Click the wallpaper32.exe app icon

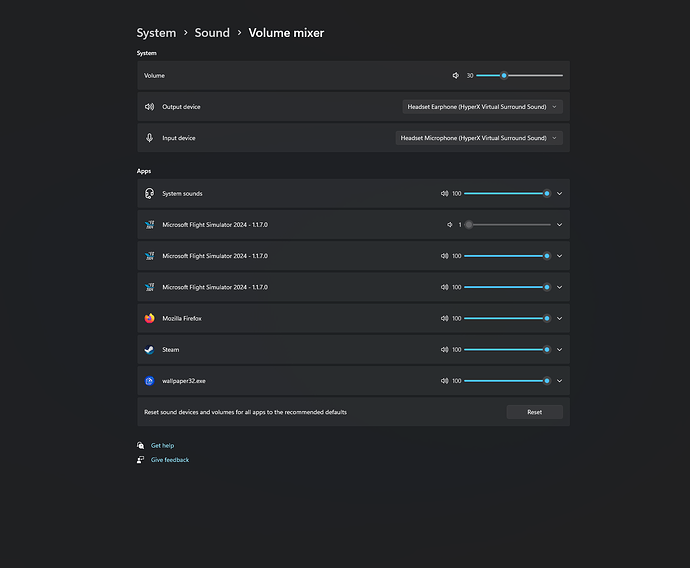149,381
